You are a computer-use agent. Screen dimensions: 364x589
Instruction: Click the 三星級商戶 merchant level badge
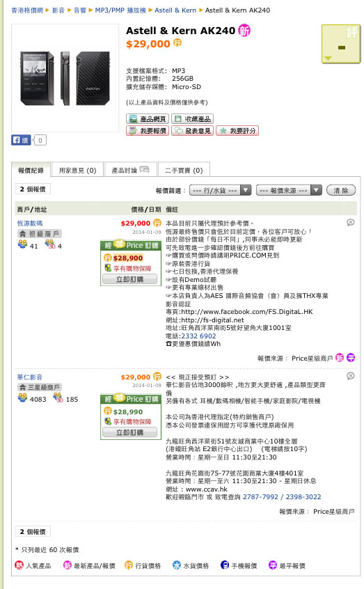click(40, 387)
